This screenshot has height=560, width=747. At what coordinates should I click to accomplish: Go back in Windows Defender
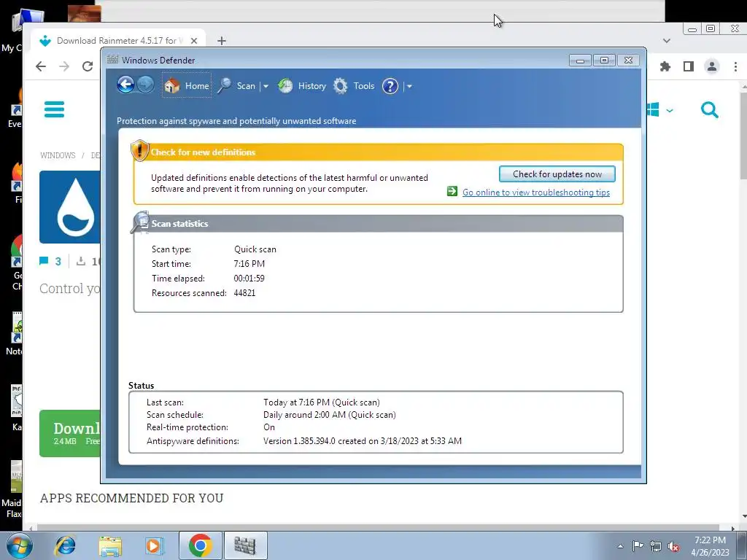point(125,85)
